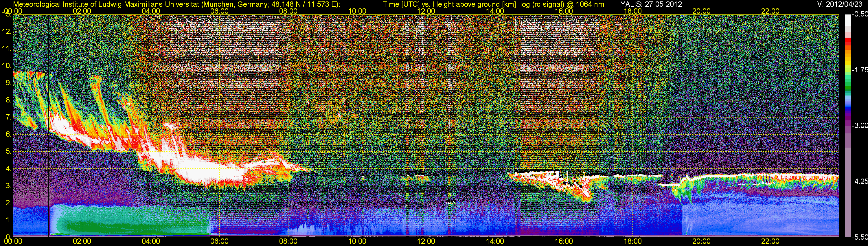
Task: Select the 16:00 label on the top time axis
Action: (x=564, y=11)
